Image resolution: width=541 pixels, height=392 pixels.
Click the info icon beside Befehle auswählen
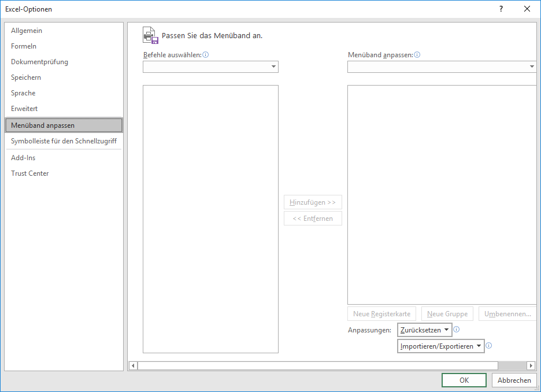click(206, 54)
